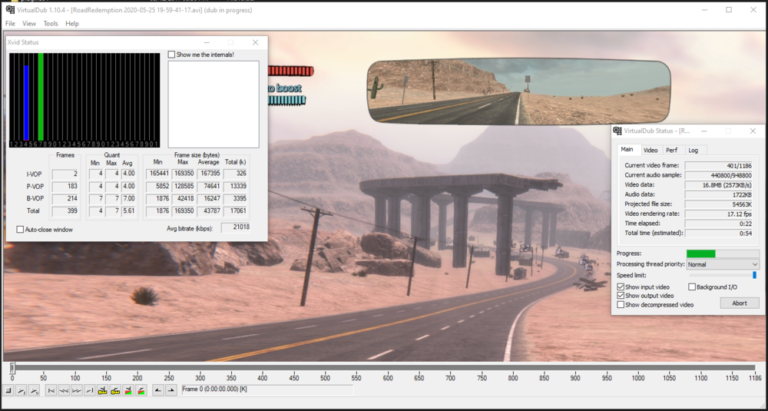Switch to the Main status tab
Viewport: 768px width, 411px height.
(627, 149)
